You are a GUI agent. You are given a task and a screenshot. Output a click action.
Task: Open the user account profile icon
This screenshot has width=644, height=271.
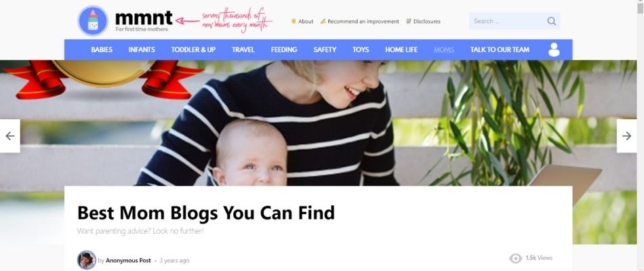click(x=554, y=49)
